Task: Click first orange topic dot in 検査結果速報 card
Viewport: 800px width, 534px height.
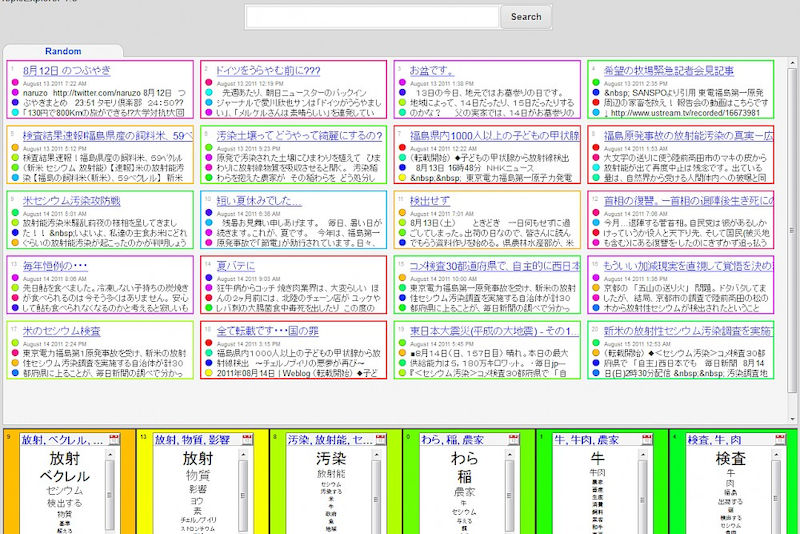Action: pos(15,147)
